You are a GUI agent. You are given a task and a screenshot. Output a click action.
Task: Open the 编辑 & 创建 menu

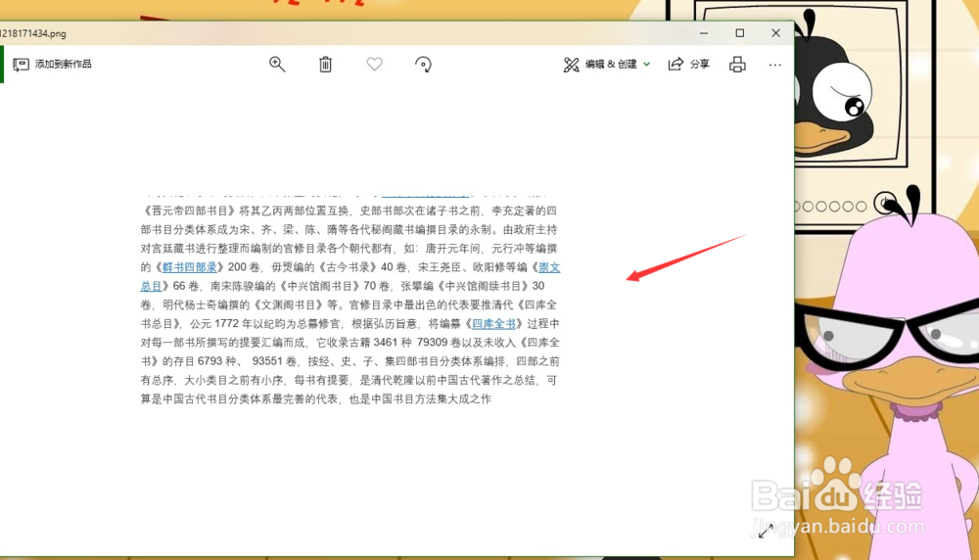coord(607,65)
